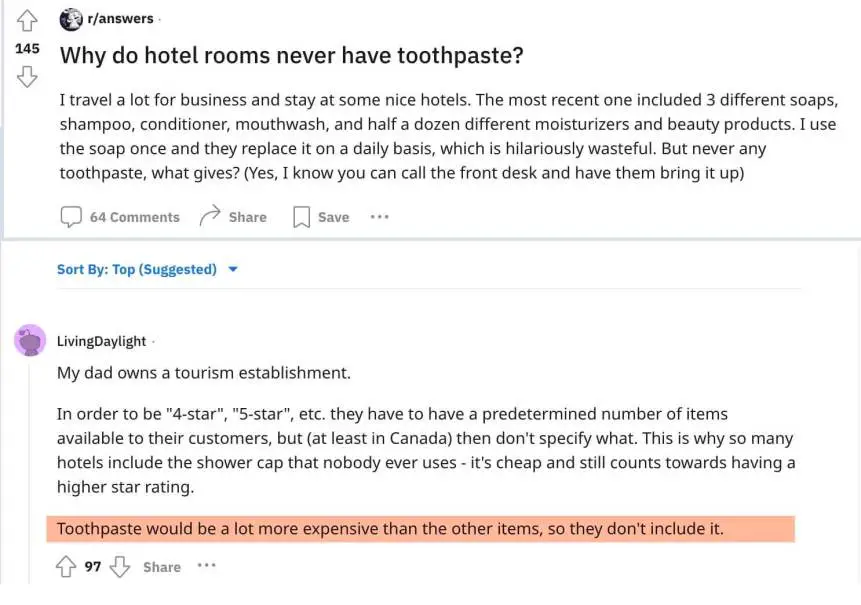This screenshot has height=605, width=861.
Task: Upvote the toothpaste question post
Action: tap(27, 20)
